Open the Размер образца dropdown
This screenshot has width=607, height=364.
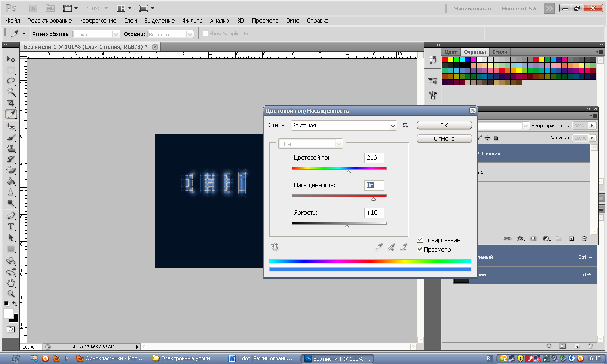tap(96, 34)
